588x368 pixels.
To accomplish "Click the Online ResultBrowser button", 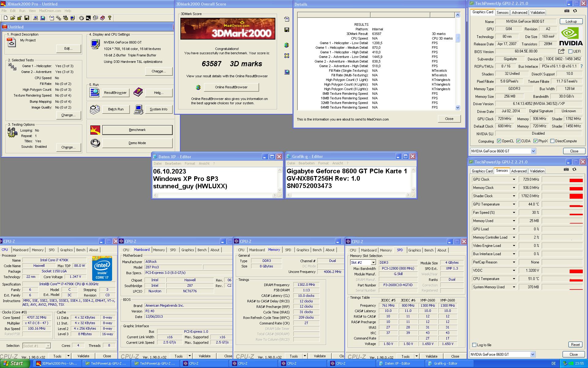I will [231, 87].
